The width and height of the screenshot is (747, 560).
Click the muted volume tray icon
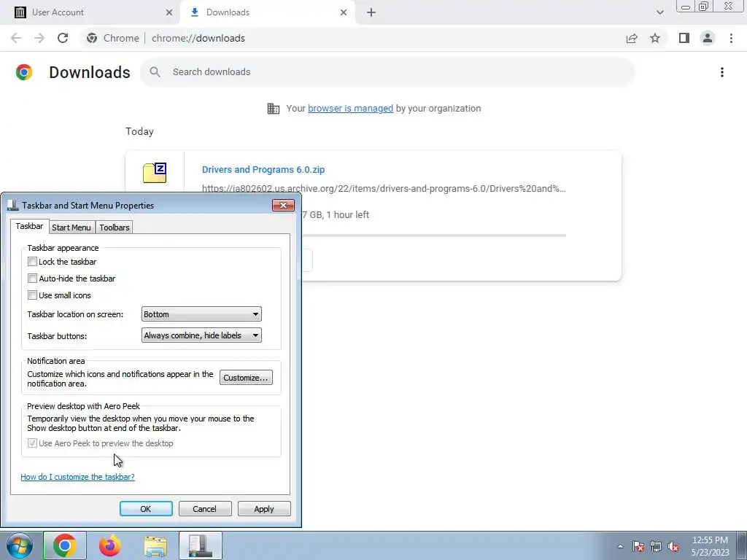(673, 546)
